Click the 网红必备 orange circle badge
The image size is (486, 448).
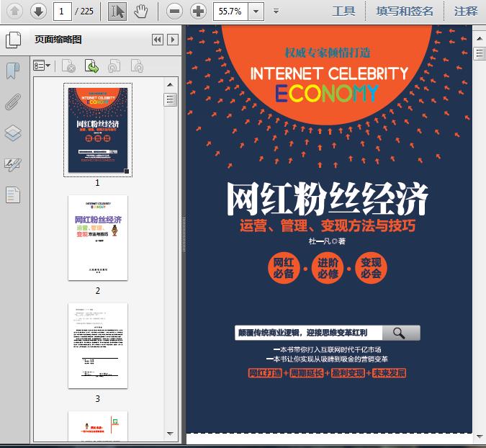(x=284, y=269)
